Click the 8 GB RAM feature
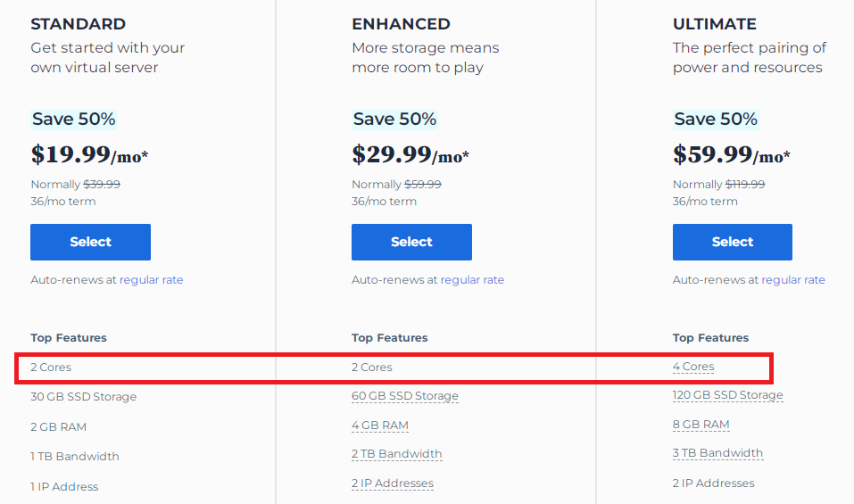854x504 pixels. [x=701, y=425]
